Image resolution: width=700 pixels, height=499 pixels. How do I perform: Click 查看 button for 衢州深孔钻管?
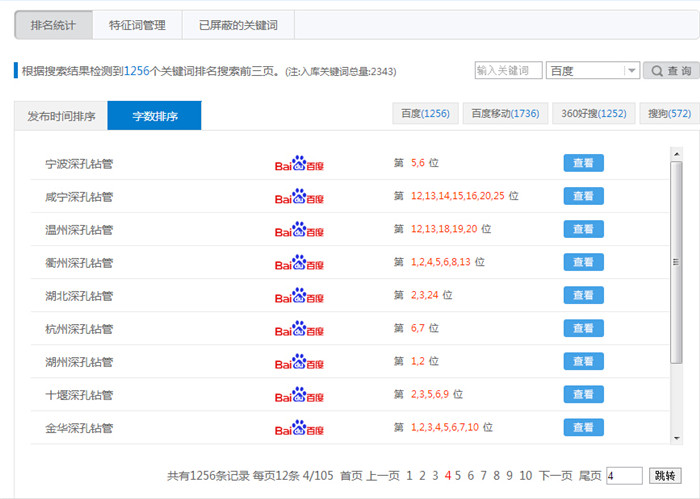[x=583, y=263]
